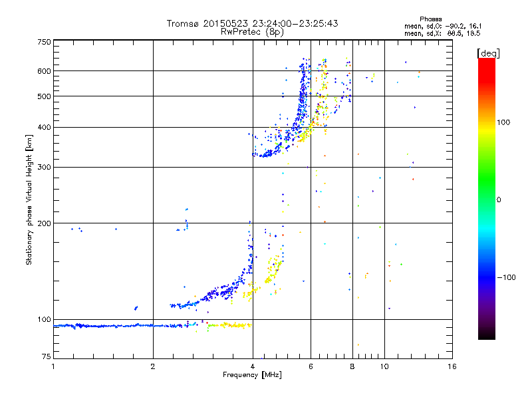532x399 pixels.
Task: Click the x-axis tick label "10"
Action: pos(384,366)
